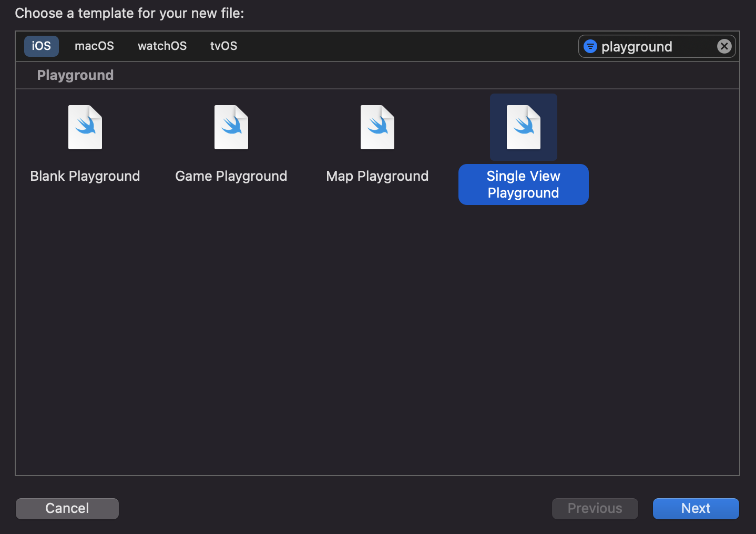Click the Blank Playground label
The width and height of the screenshot is (756, 534).
(x=85, y=176)
